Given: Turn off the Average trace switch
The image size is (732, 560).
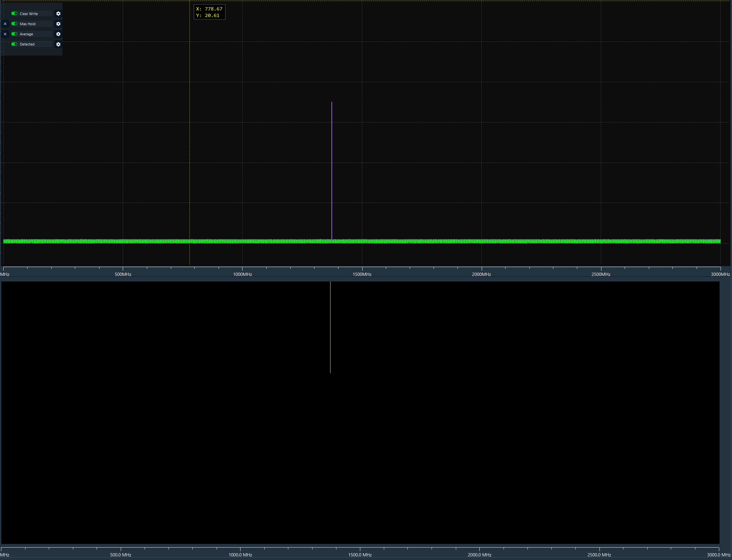Looking at the screenshot, I should 14,34.
